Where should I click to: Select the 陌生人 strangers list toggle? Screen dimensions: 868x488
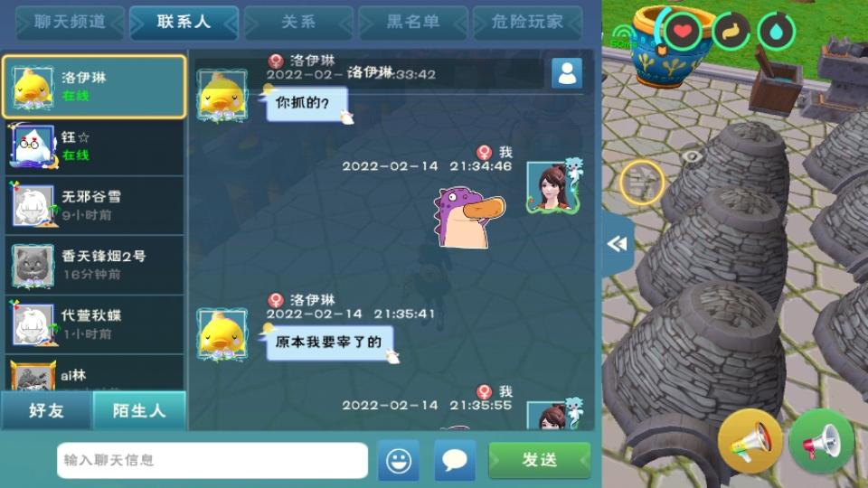coord(139,410)
